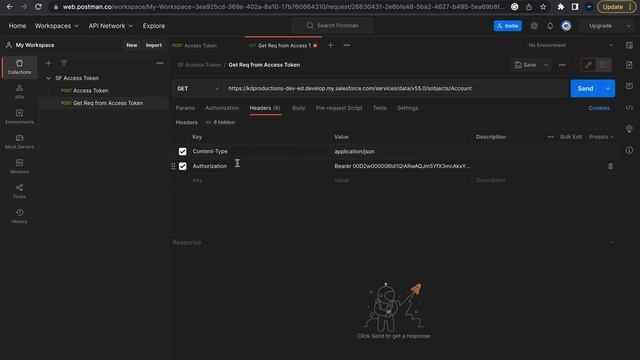Open the API Network dropdown menu
640x360 pixels.
[111, 26]
